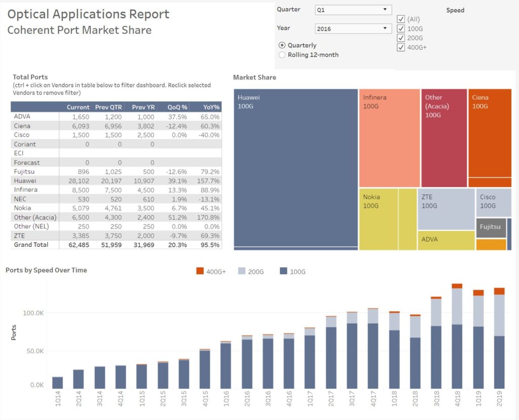Click the ZTE 100G treemap block
The width and height of the screenshot is (519, 420).
pyautogui.click(x=446, y=209)
